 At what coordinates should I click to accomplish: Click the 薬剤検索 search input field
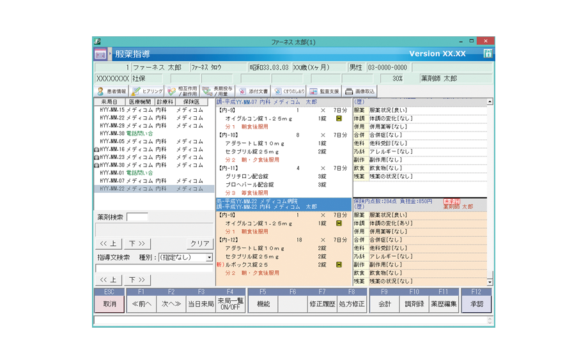tap(137, 217)
